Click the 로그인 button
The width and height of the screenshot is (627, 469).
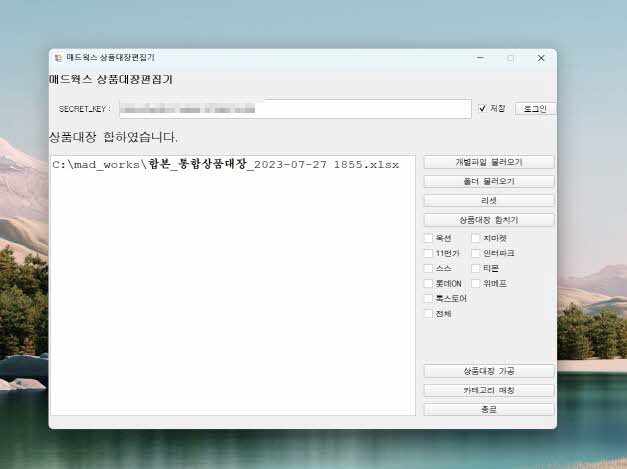[x=535, y=109]
